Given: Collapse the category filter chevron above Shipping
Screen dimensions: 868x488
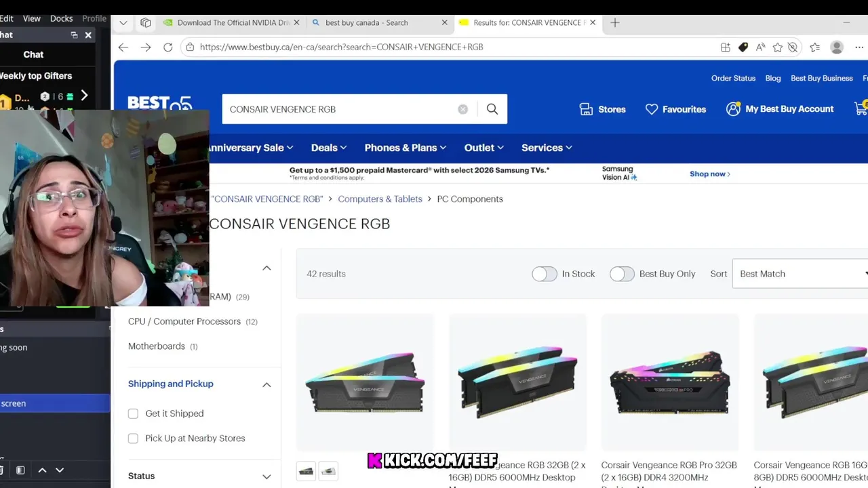Looking at the screenshot, I should [267, 268].
